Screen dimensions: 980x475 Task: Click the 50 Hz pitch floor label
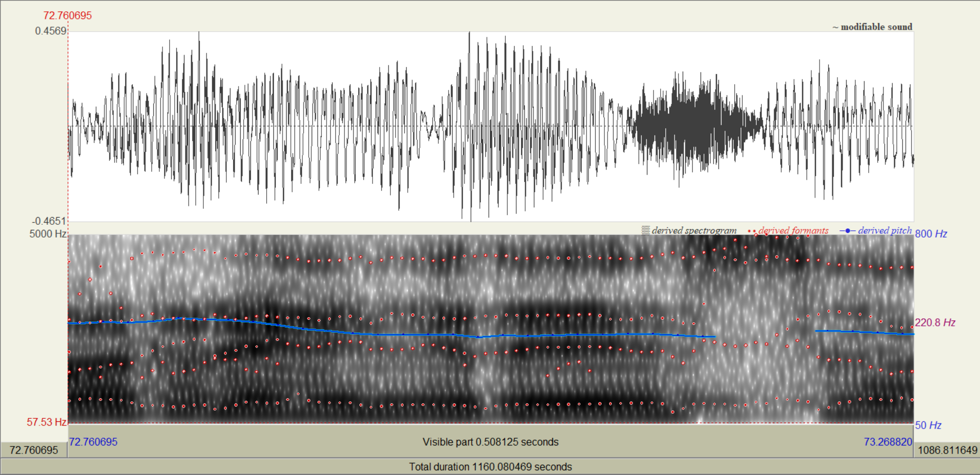[928, 425]
